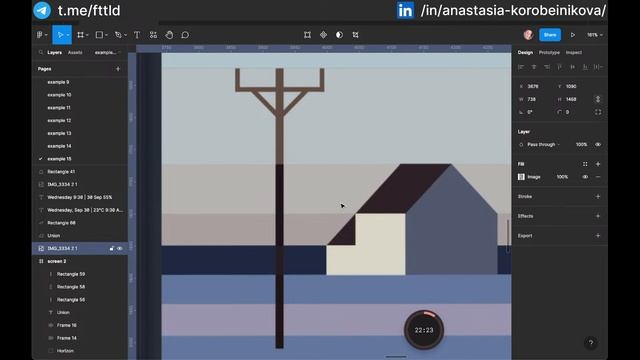Screen dimensions: 640x360
Task: Select layer Frame 14
Action: 67,338
